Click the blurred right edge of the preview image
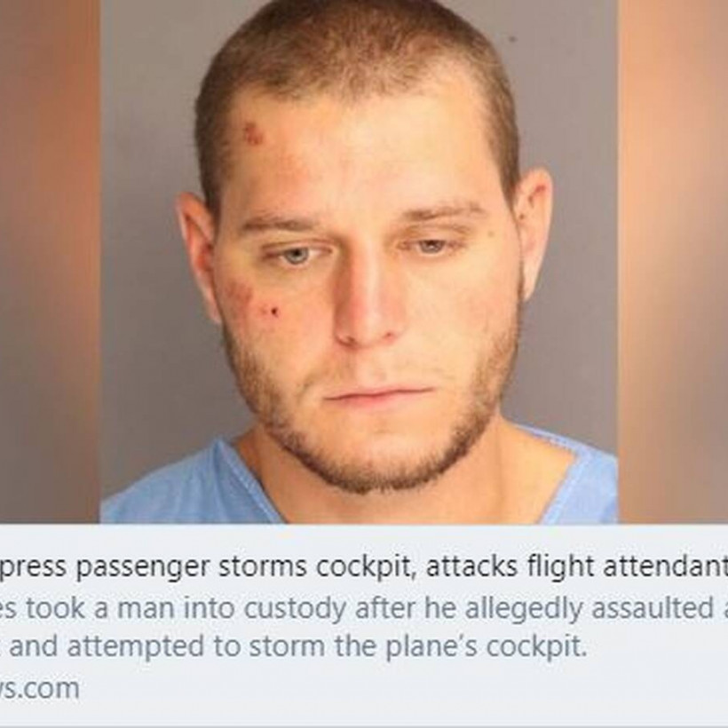This screenshot has height=728, width=728. click(673, 261)
